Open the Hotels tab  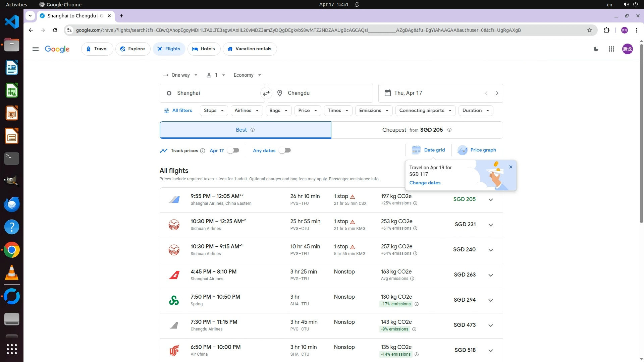point(204,49)
